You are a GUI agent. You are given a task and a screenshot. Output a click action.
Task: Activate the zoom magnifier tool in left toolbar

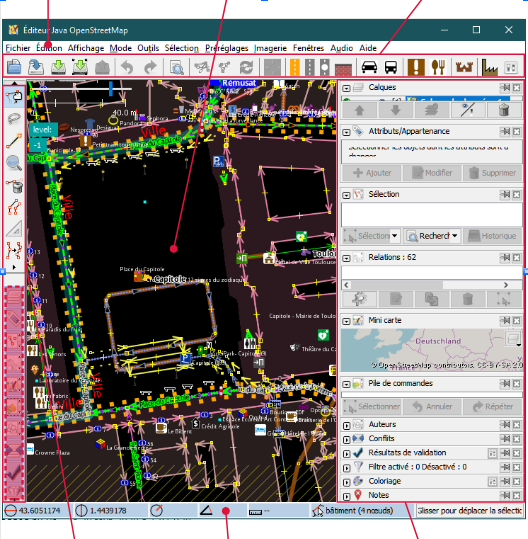click(x=14, y=163)
